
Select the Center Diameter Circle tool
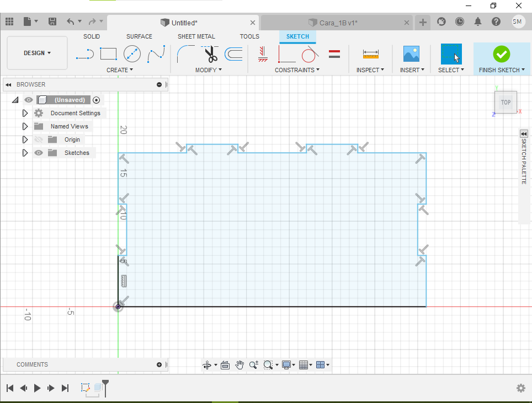(132, 54)
